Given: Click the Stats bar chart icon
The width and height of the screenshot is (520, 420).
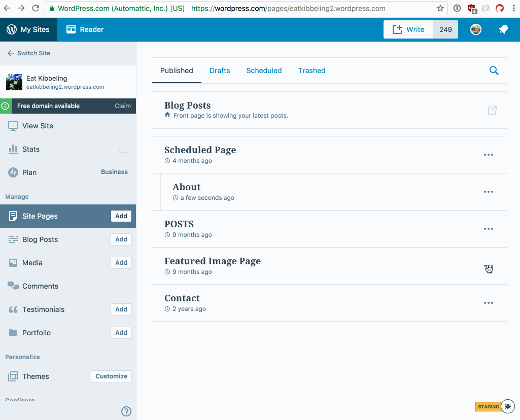Looking at the screenshot, I should [x=13, y=149].
